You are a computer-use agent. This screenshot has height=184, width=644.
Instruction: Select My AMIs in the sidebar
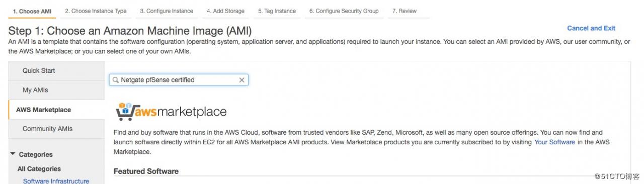click(x=56, y=90)
